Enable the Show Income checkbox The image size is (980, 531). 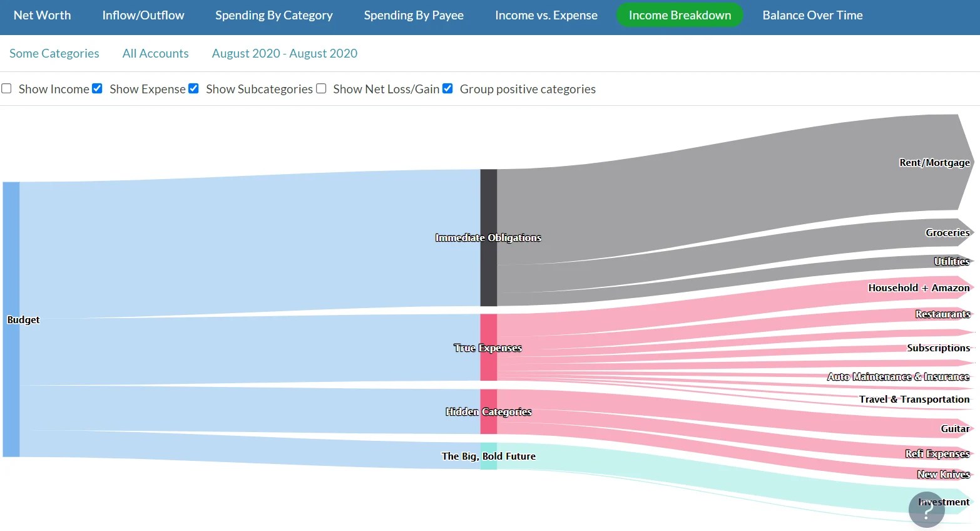(6, 88)
